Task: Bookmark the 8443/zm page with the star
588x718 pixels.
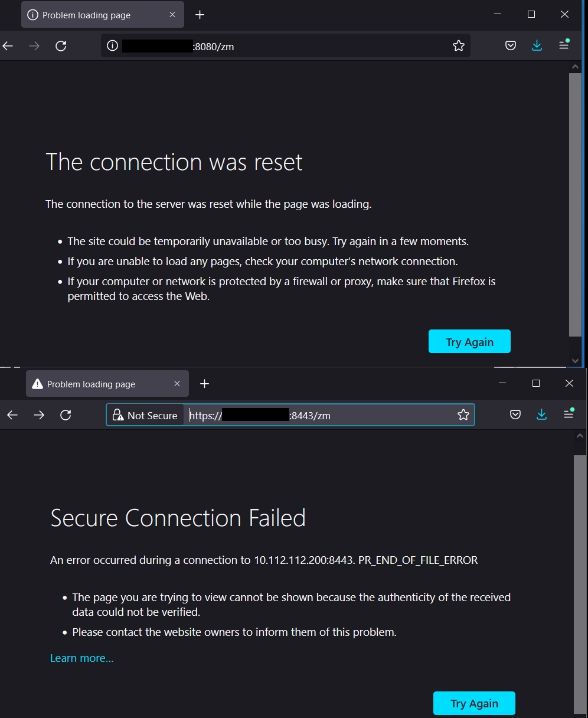Action: tap(463, 415)
